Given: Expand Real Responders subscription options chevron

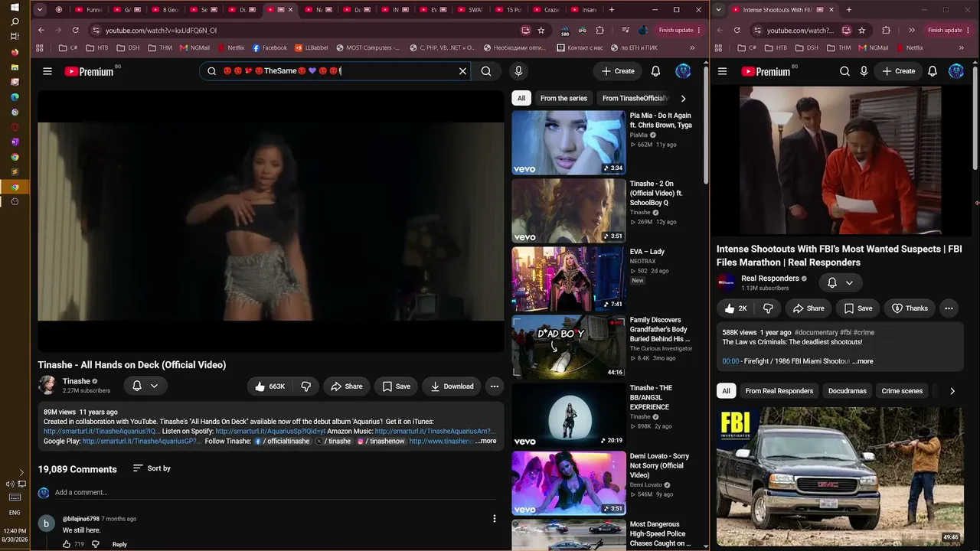Looking at the screenshot, I should [849, 282].
